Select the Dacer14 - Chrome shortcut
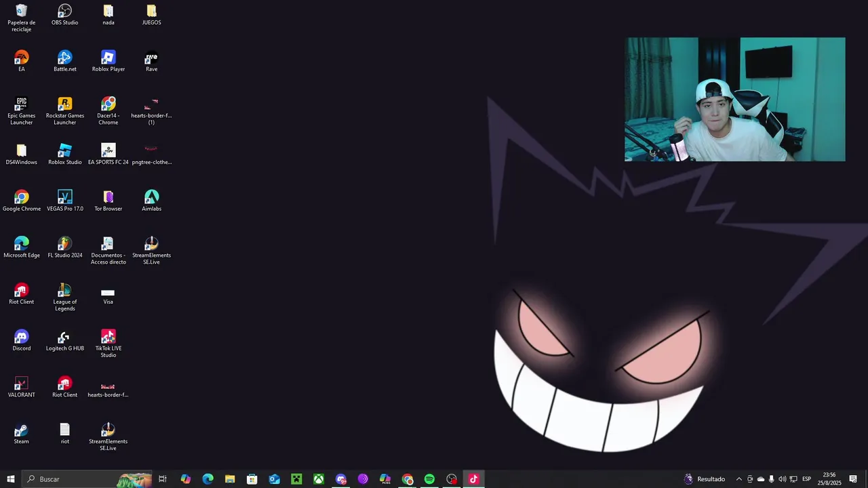The image size is (868, 488). [108, 110]
